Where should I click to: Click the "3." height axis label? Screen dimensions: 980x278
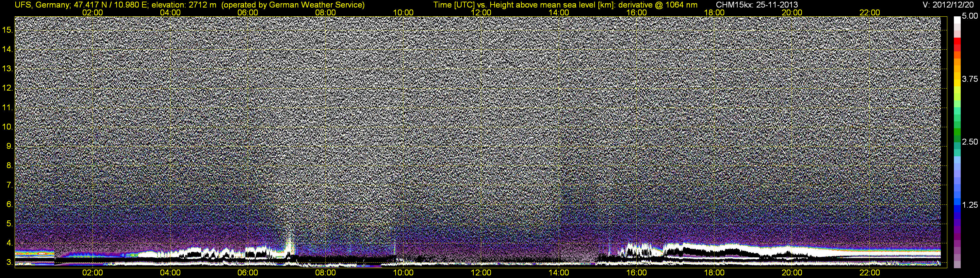[9, 262]
